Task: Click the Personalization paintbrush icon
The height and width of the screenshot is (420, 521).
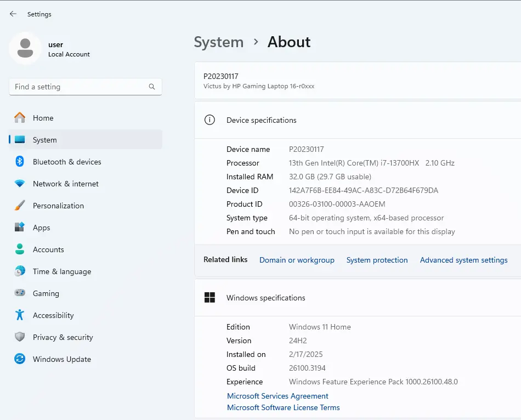Action: coord(20,206)
